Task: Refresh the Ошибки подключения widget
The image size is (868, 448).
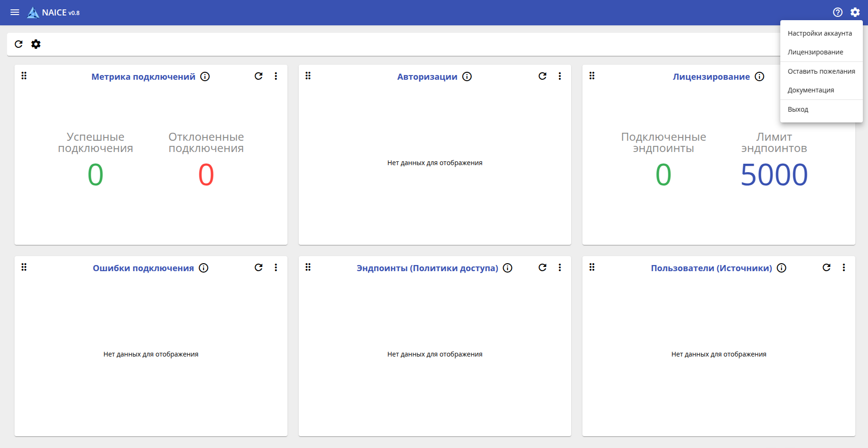Action: pyautogui.click(x=258, y=267)
